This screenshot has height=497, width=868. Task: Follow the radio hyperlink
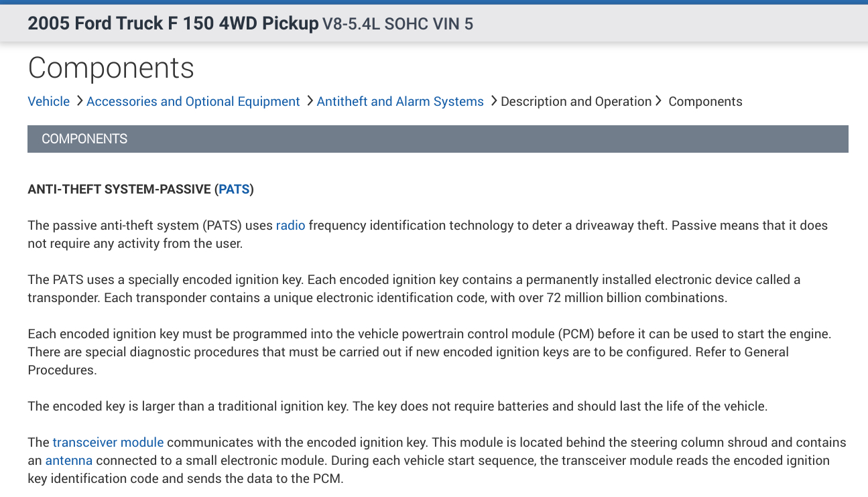[290, 226]
